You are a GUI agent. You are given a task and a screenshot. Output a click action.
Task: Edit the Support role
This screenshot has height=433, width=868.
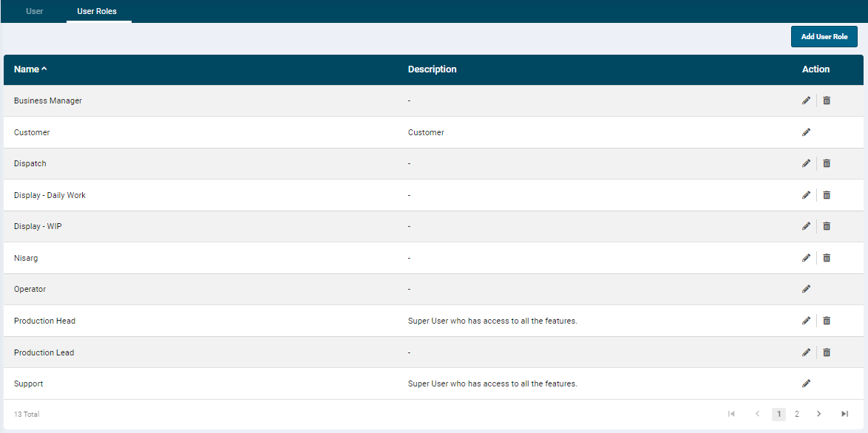(806, 383)
